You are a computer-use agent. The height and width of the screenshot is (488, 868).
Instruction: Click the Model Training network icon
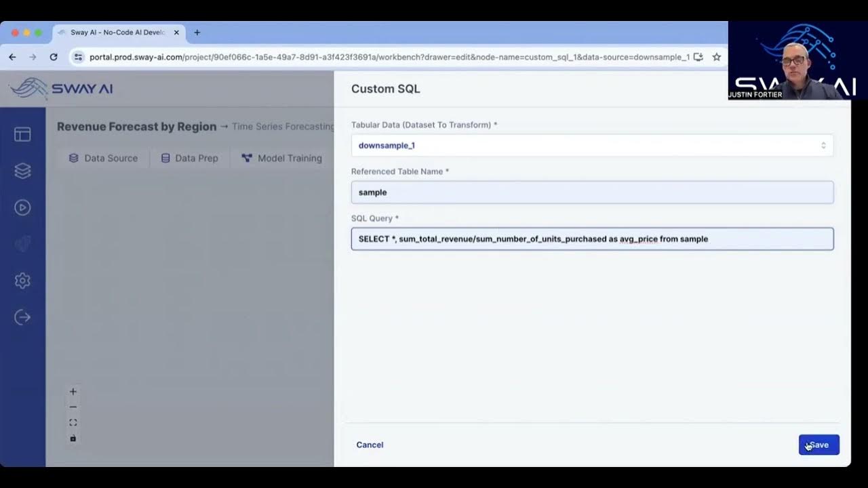(247, 158)
